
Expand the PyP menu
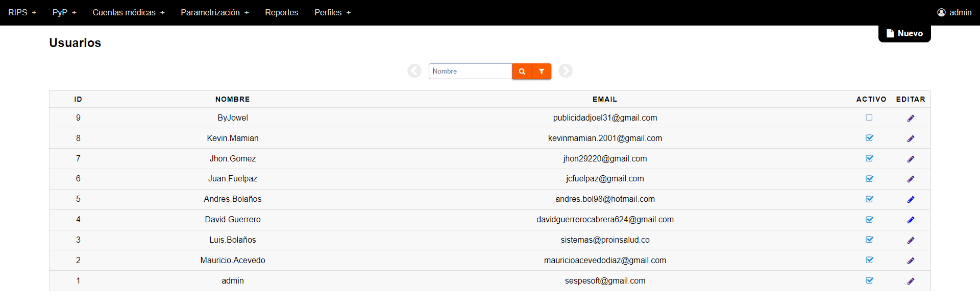64,13
